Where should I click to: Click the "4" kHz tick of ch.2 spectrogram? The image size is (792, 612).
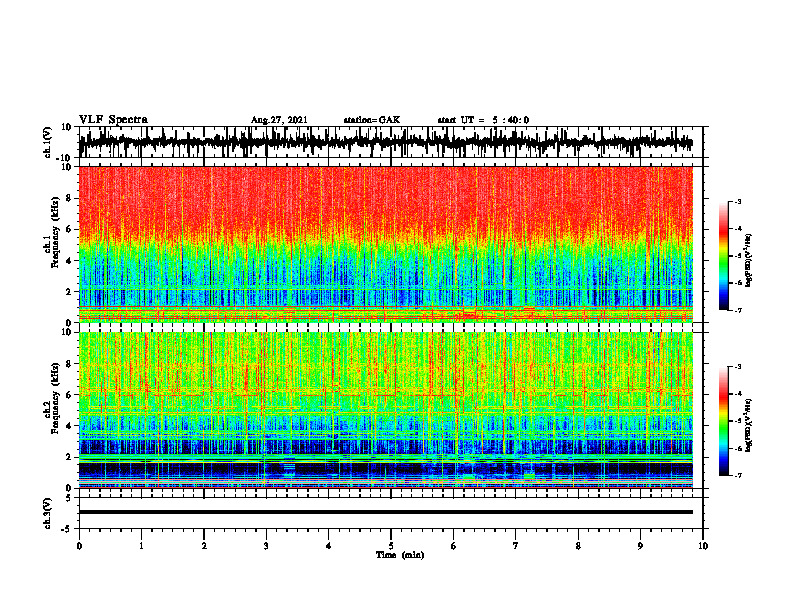[x=69, y=426]
